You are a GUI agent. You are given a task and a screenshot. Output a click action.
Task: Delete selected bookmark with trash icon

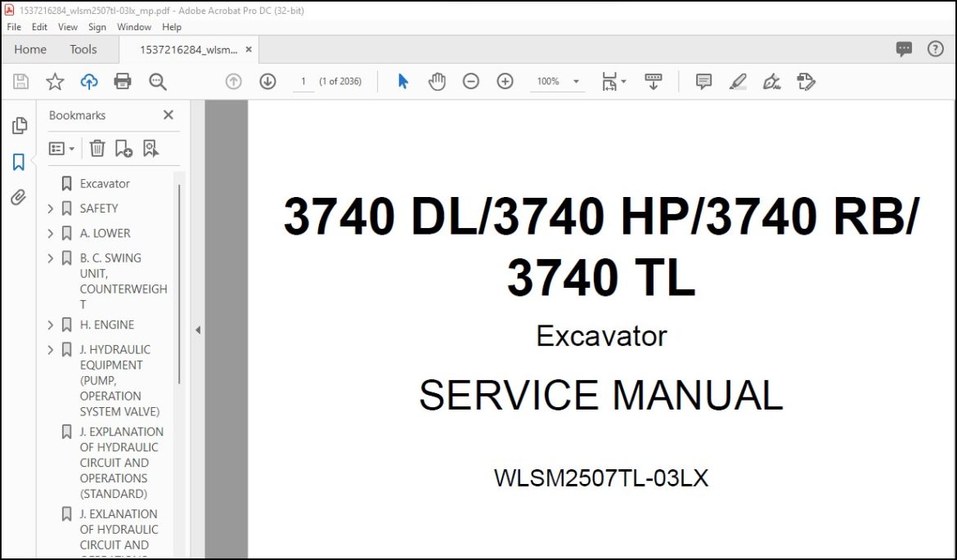pos(97,148)
